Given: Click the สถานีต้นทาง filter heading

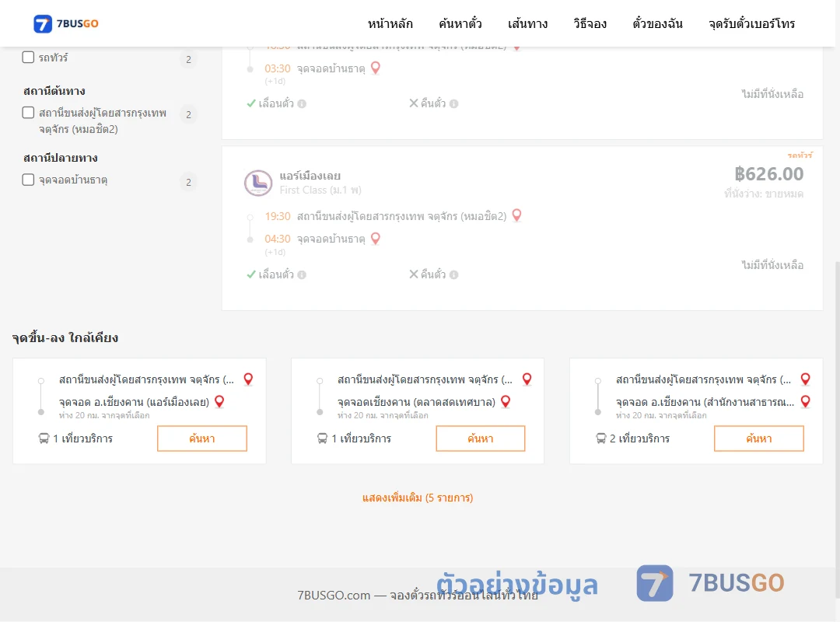Looking at the screenshot, I should click(x=54, y=90).
